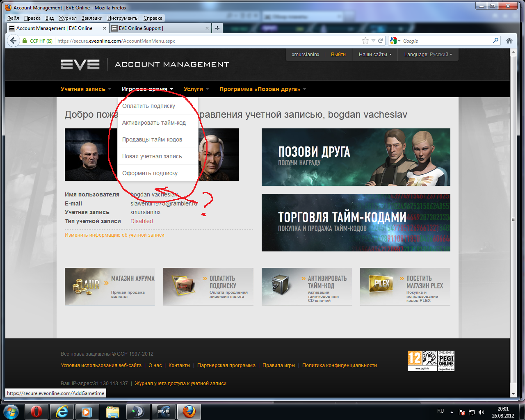Click Изменить информацию об учетной записи

point(114,235)
